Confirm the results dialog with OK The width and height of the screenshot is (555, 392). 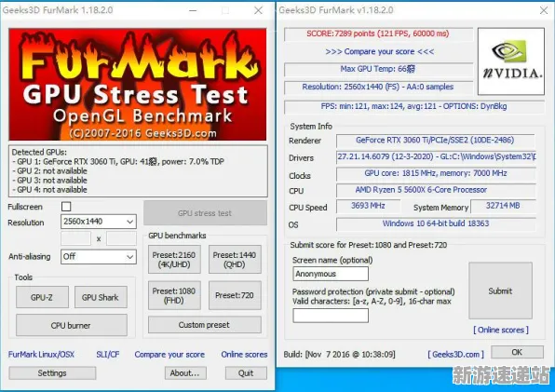(517, 352)
